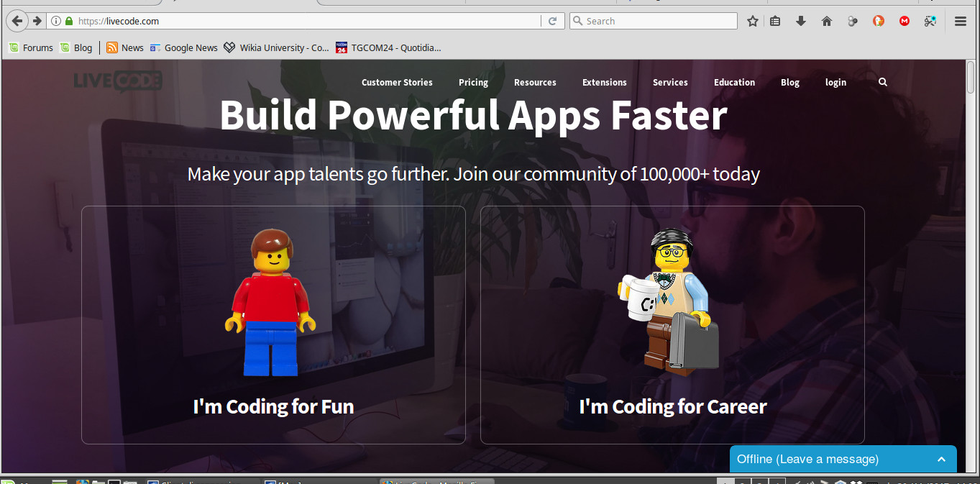The height and width of the screenshot is (484, 980).
Task: Click the DuckDuckGo extension icon
Action: tap(879, 21)
